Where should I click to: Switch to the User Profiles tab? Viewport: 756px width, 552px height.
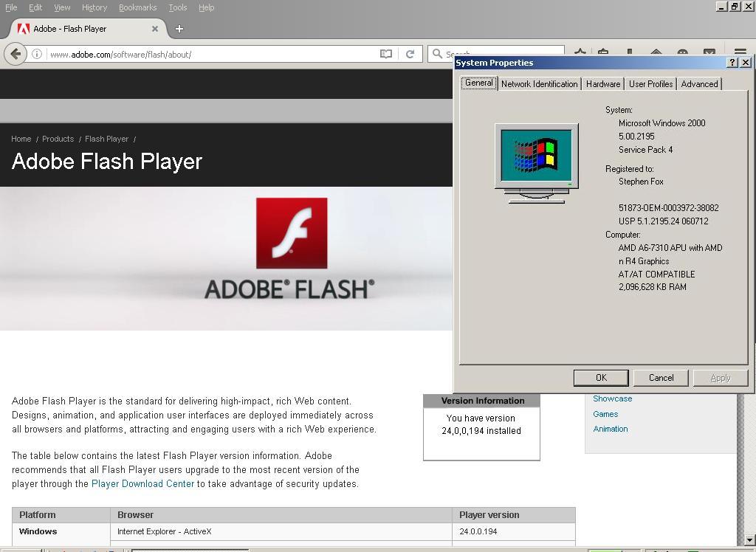[651, 84]
